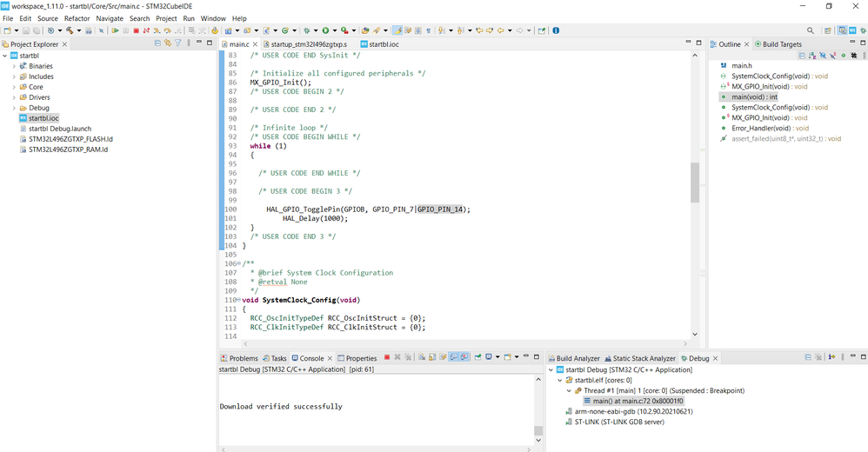868x452 pixels.
Task: Expand the Debug folder in Project Explorer
Action: point(14,108)
